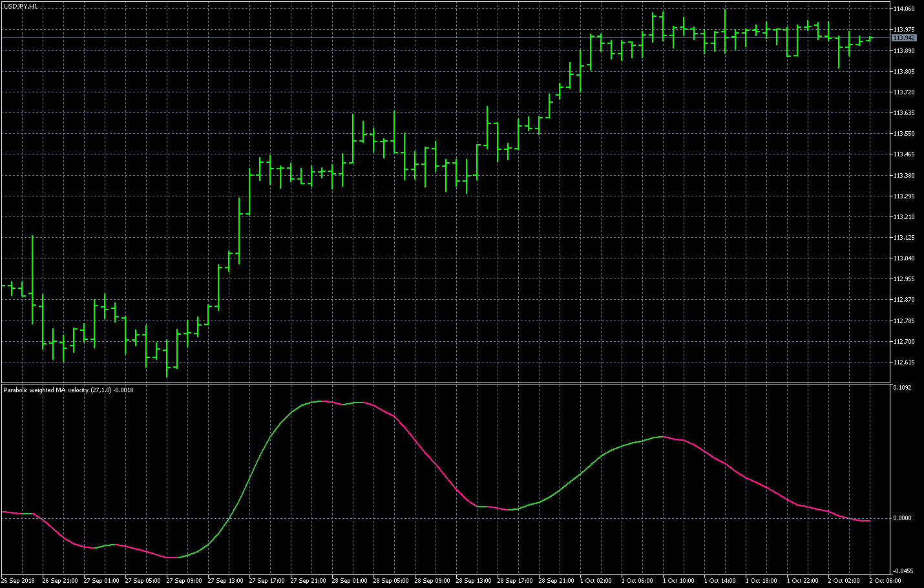Click the 27 Sep 05:00 time label

click(143, 581)
